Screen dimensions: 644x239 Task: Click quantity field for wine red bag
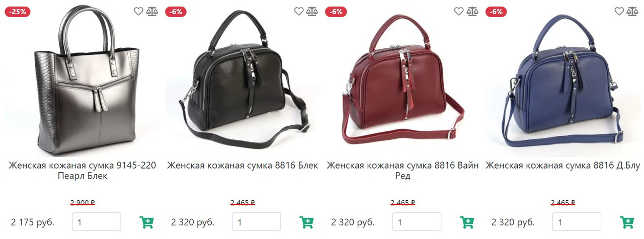pos(417,222)
